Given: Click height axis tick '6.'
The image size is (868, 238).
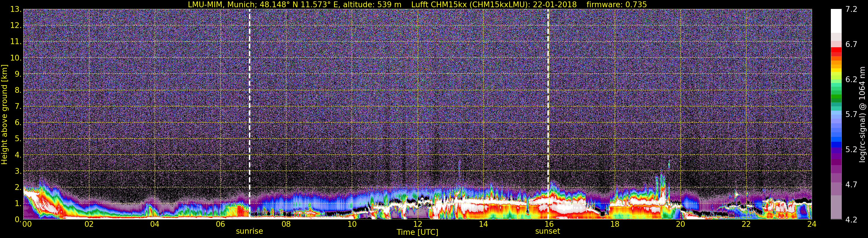Looking at the screenshot, I should coord(18,122).
